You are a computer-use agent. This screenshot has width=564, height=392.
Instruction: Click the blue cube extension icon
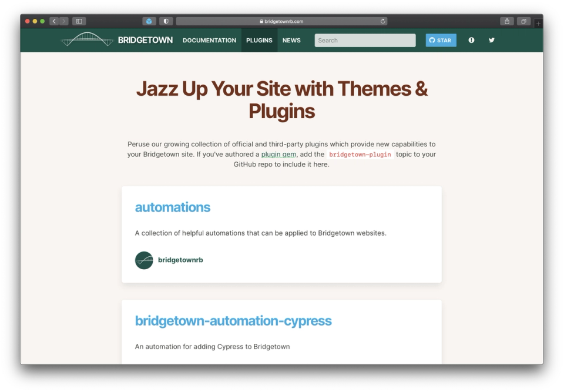click(x=149, y=21)
